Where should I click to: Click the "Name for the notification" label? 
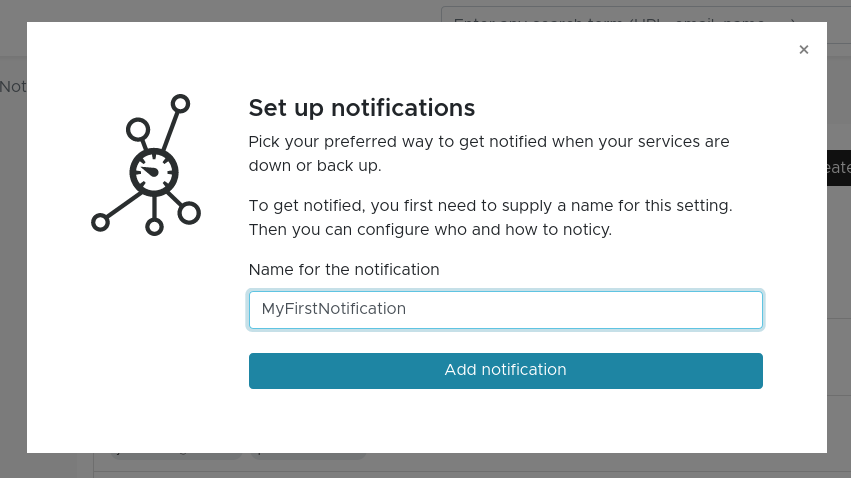344,270
